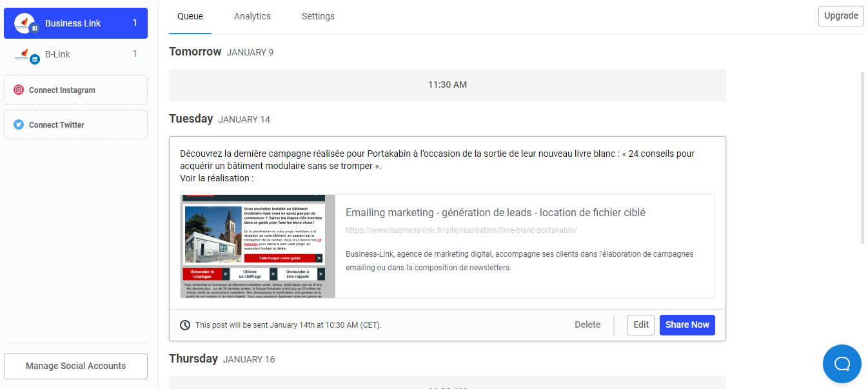Click the January 14th 10:30 AM schedule text

288,325
